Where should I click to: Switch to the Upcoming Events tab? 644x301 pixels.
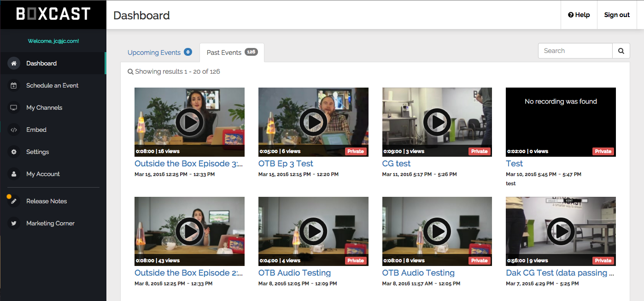tap(155, 53)
